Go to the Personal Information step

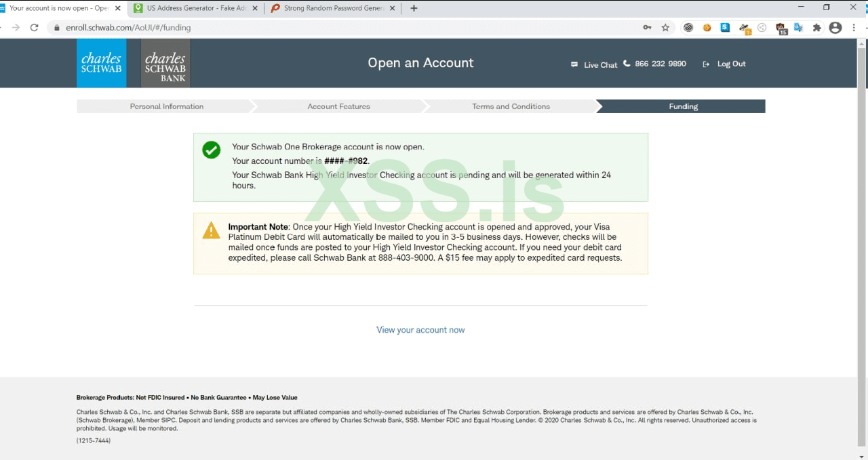coord(166,106)
